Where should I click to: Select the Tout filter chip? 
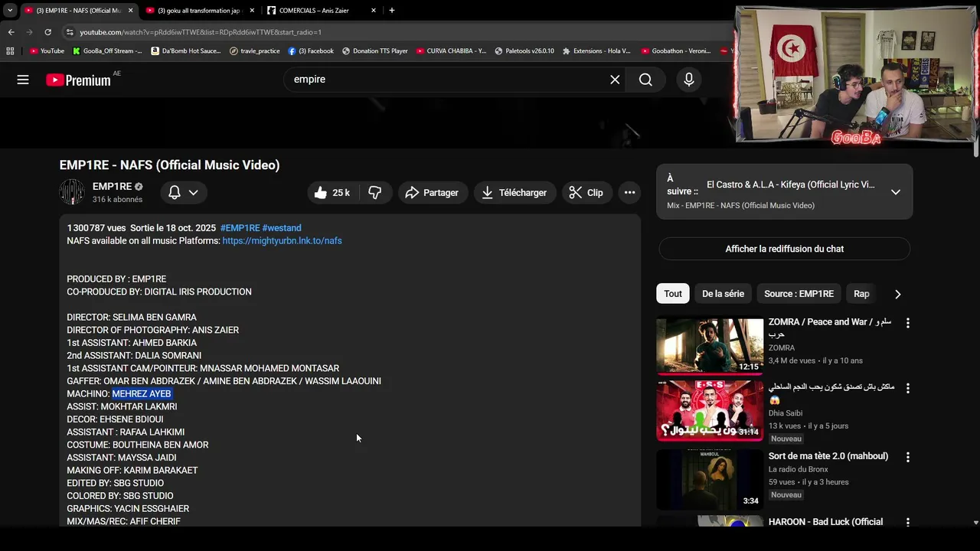[x=673, y=294]
